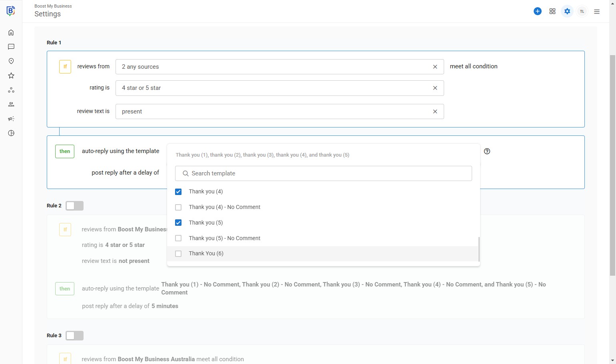Screen dimensions: 616x364
Task: Open the TL user profile avatar
Action: pyautogui.click(x=582, y=12)
